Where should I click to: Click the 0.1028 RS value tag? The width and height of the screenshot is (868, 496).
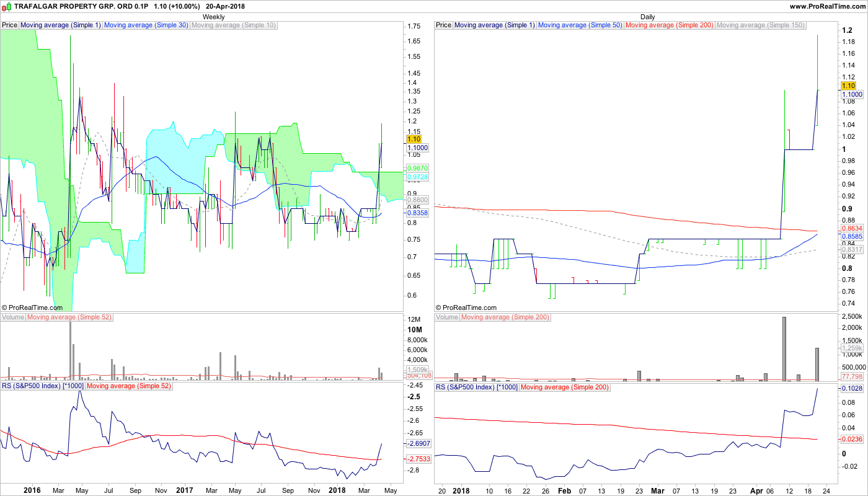click(852, 388)
